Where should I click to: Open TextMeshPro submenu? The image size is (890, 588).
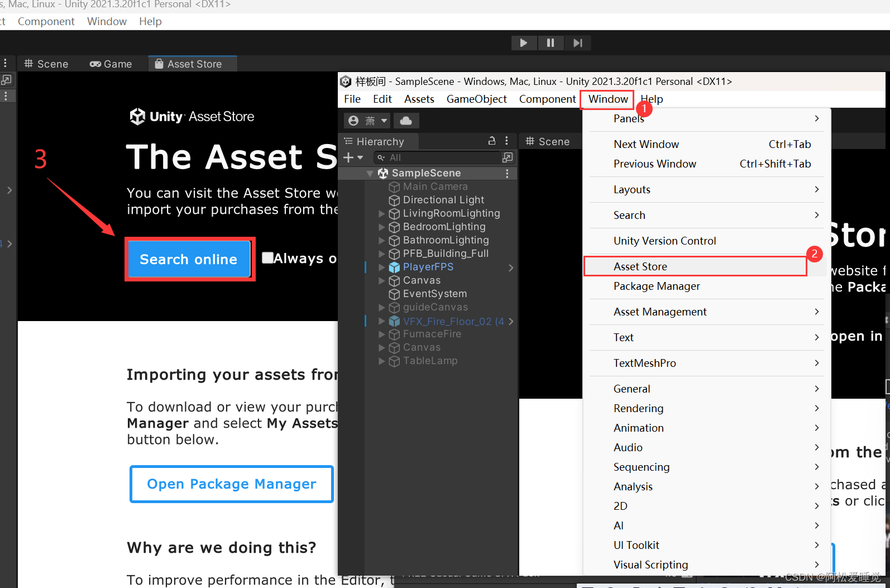point(707,363)
